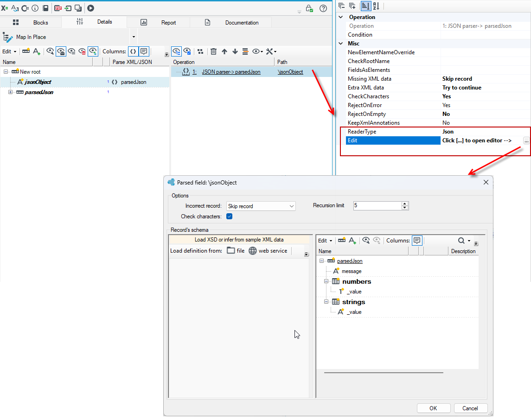Screen dimensions: 531x420
Task: Switch to the Details tab
Action: [94, 22]
